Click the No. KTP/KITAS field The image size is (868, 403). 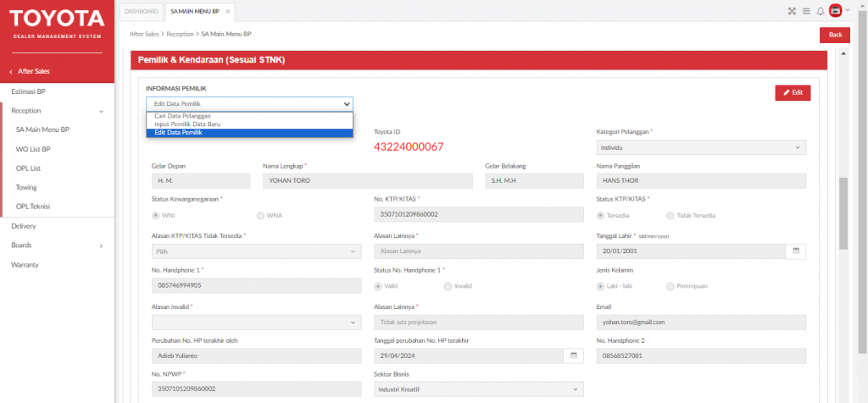(x=479, y=214)
